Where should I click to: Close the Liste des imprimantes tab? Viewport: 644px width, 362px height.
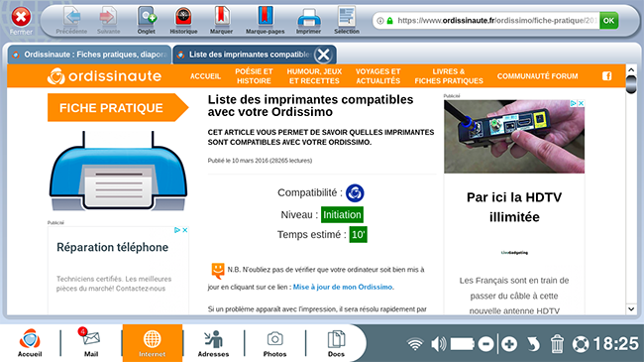tap(324, 55)
